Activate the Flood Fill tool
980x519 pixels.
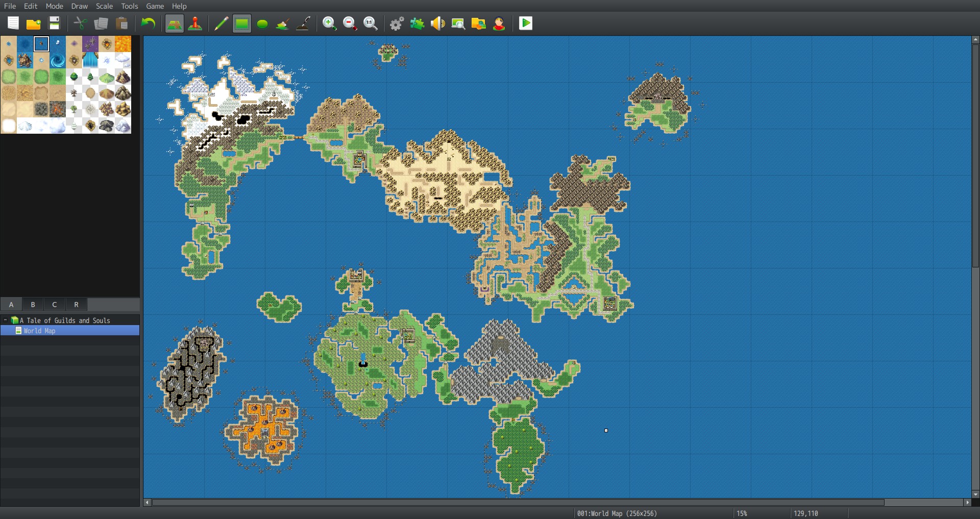click(x=282, y=23)
